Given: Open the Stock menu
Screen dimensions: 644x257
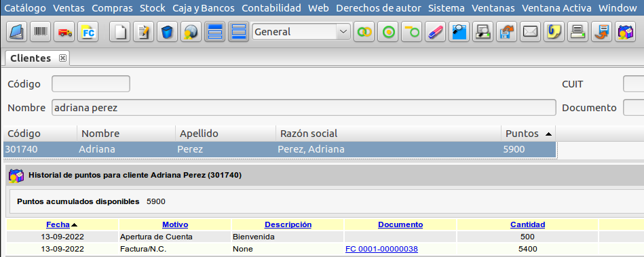Looking at the screenshot, I should [153, 8].
